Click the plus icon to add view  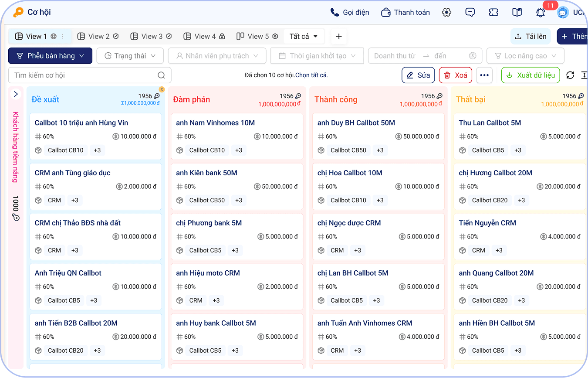click(339, 37)
